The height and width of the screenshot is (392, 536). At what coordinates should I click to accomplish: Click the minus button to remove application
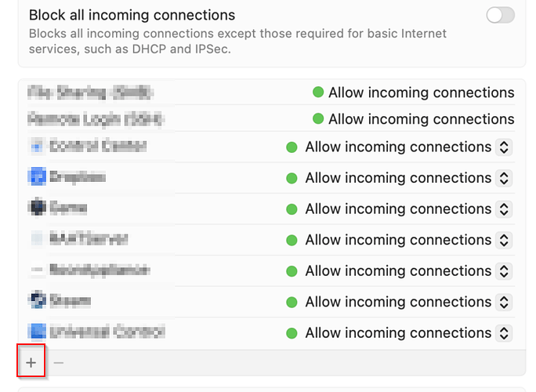pyautogui.click(x=59, y=362)
